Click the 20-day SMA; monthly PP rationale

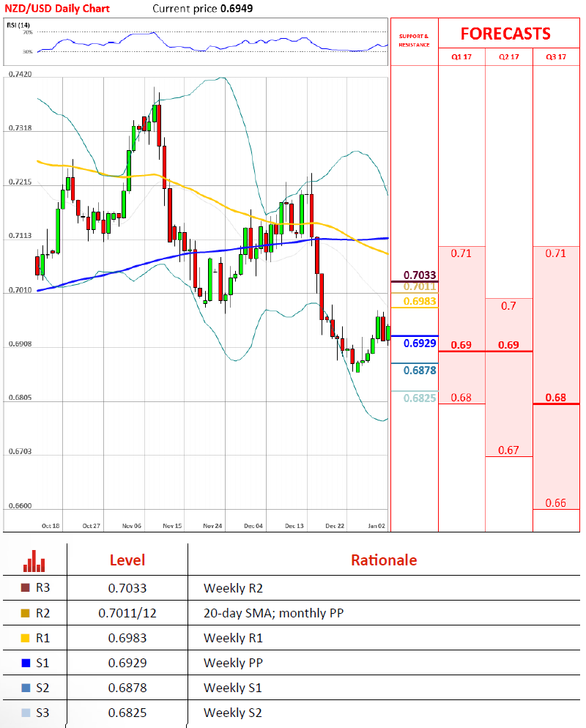tap(273, 613)
